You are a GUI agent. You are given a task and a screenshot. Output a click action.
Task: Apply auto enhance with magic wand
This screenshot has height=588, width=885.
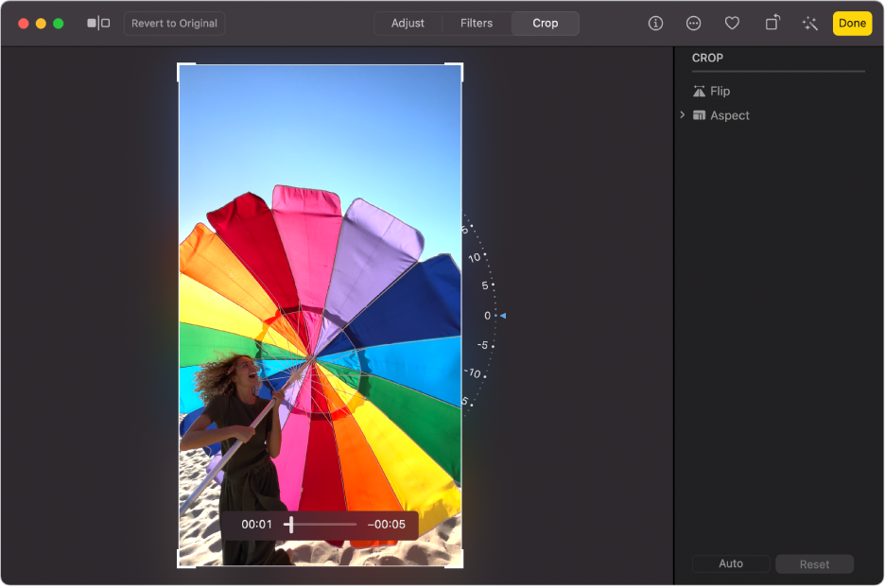pos(809,24)
